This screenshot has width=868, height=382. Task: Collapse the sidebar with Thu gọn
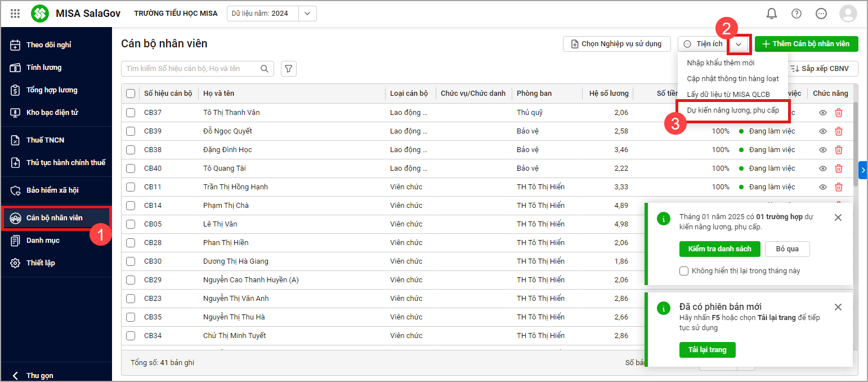tap(34, 375)
